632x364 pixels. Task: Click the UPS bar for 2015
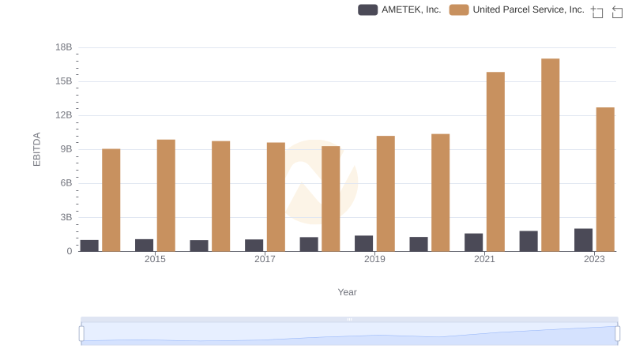tap(166, 196)
